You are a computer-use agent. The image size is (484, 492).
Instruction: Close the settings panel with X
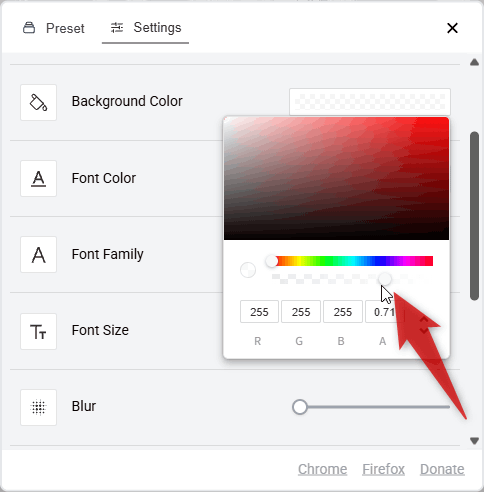[452, 28]
